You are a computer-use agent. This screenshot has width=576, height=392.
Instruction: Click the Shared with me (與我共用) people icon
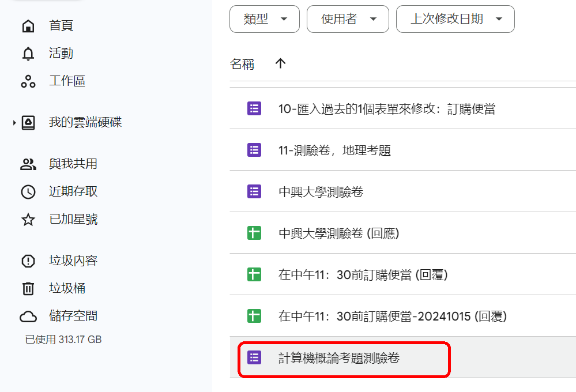coord(28,164)
